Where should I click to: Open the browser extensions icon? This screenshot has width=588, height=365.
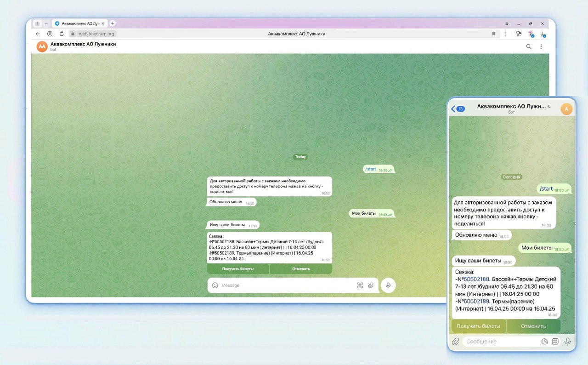(x=519, y=34)
